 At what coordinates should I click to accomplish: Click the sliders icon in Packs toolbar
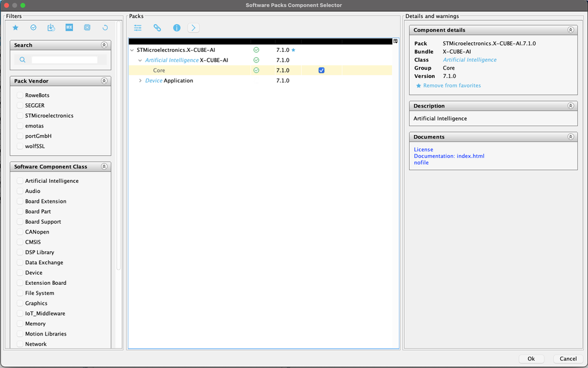[x=138, y=28]
